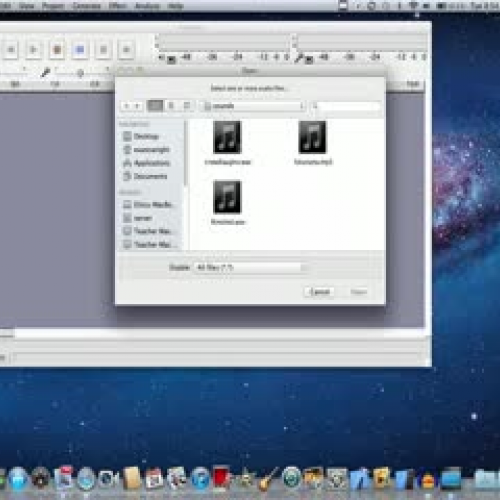Open the input meter microphone dropdown
This screenshot has height=500, width=500.
(309, 60)
